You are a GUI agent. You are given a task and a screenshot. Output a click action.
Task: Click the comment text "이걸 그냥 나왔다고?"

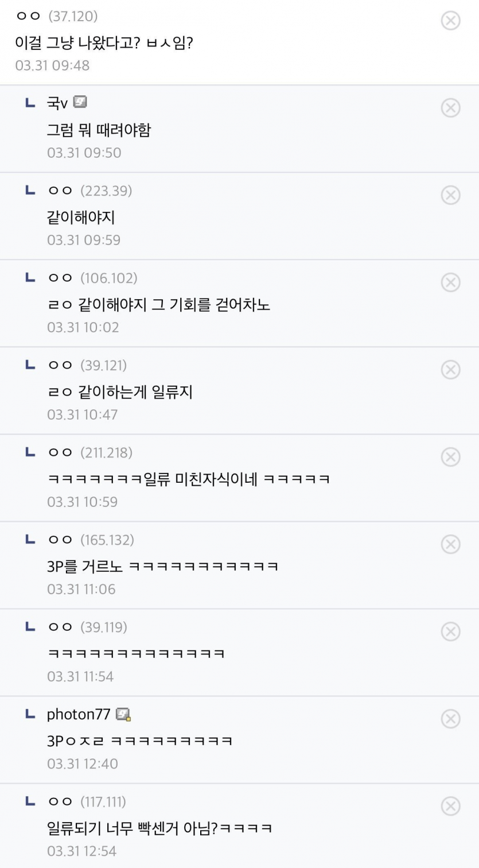(103, 43)
